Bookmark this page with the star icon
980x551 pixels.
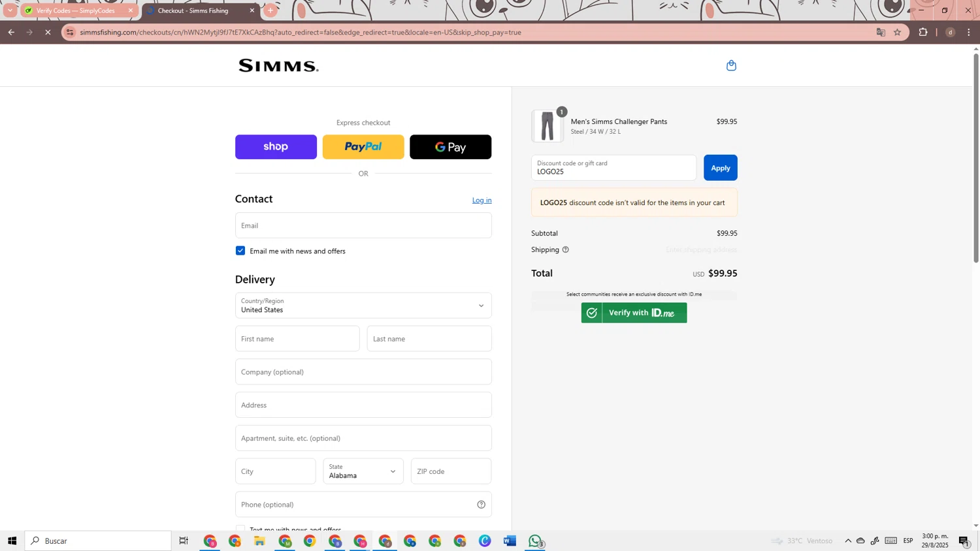[x=897, y=32]
